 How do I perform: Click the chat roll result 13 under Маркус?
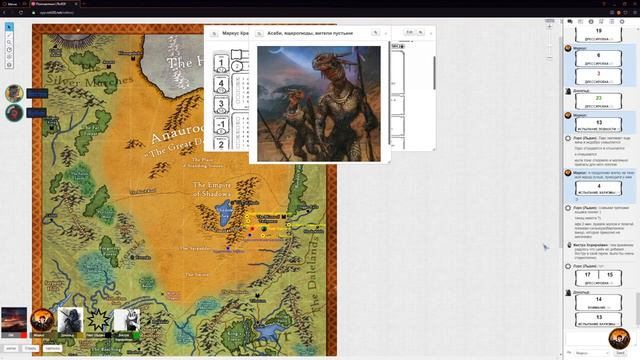[x=598, y=125]
